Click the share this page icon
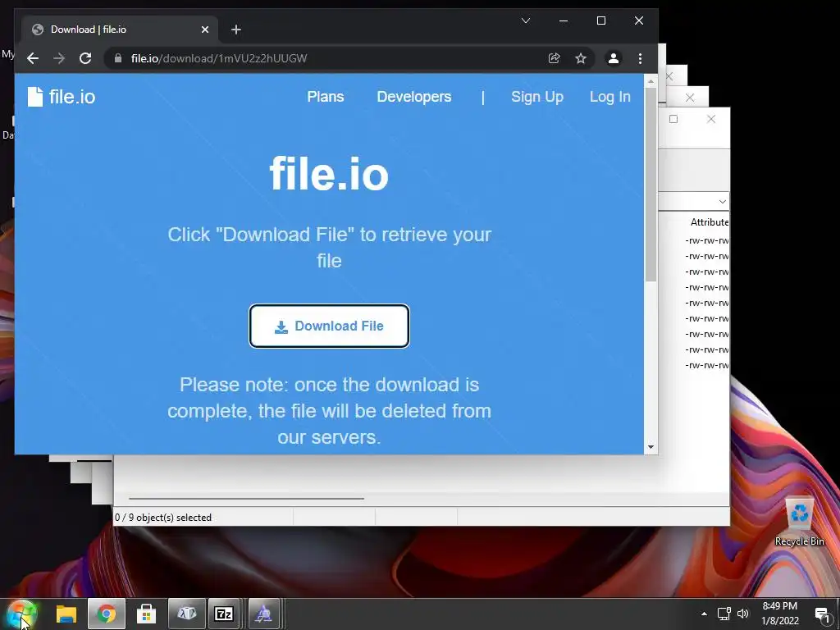840x630 pixels. (554, 58)
